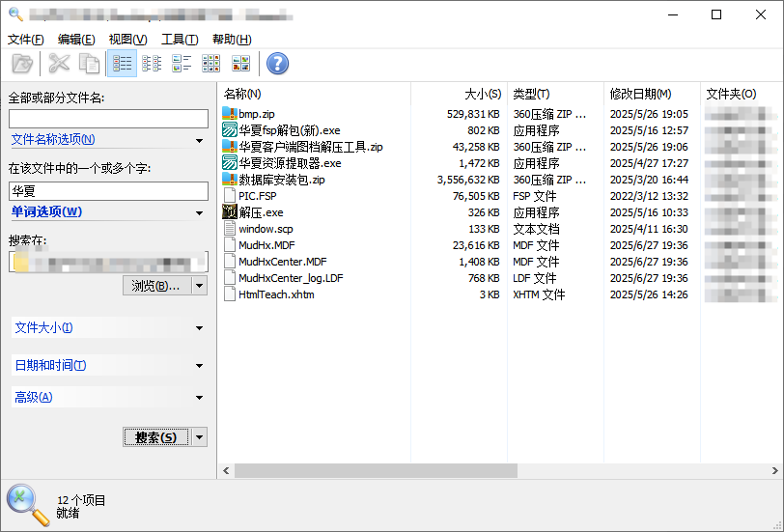
Task: Click the date 2022/3/12 13:32
Action: coord(649,196)
